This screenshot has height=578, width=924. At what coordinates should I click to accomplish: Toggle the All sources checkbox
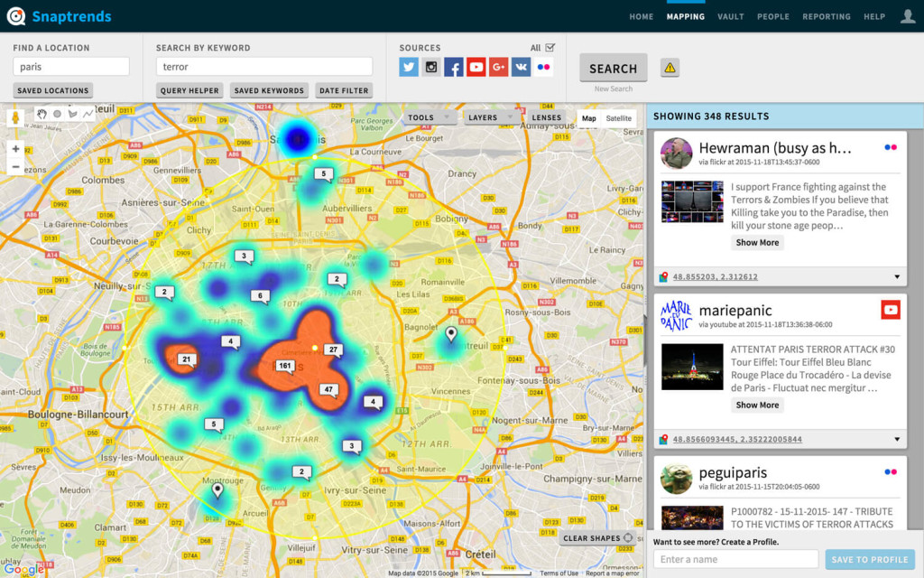click(x=550, y=48)
